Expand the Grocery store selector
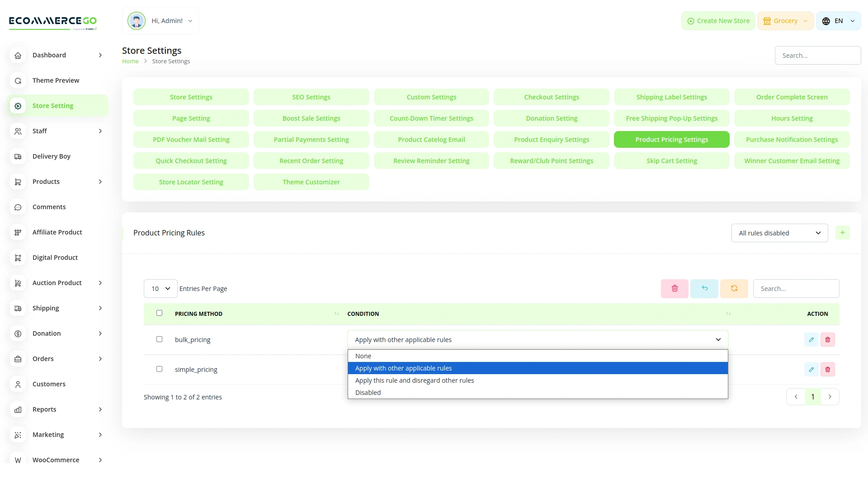The width and height of the screenshot is (868, 488). [x=785, y=21]
